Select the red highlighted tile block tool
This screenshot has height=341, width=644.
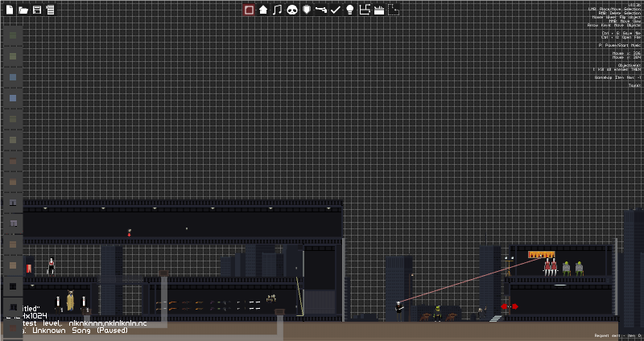[x=249, y=10]
